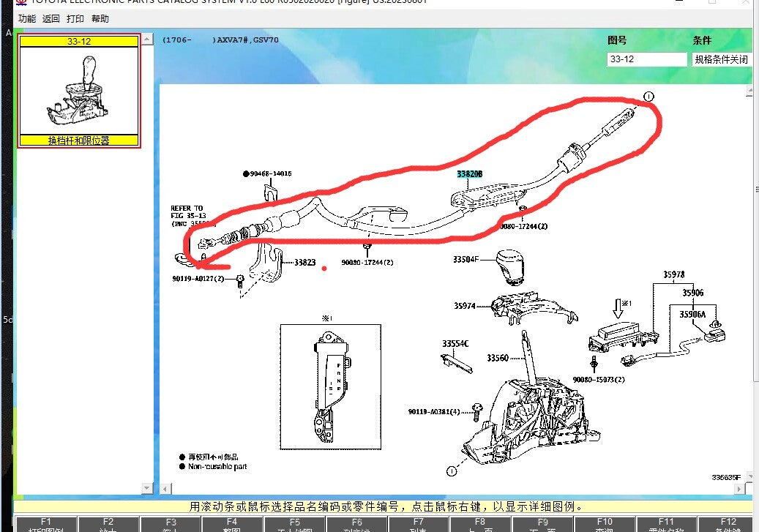Click thumbnail panel scroll down arrow
The width and height of the screenshot is (759, 532).
point(147,488)
